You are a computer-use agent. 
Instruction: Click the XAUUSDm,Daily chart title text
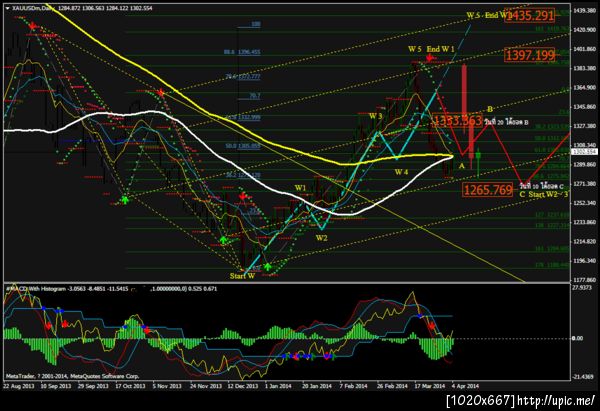[34, 8]
